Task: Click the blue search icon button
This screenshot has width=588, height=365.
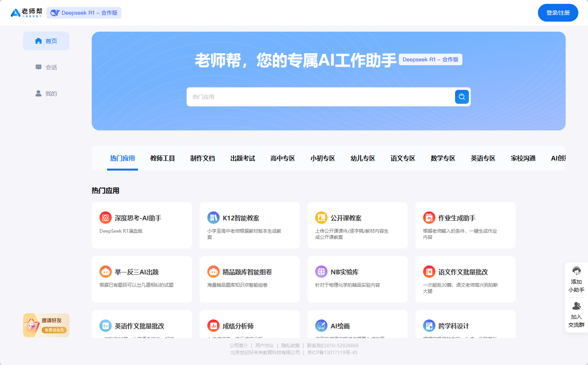Action: [462, 97]
